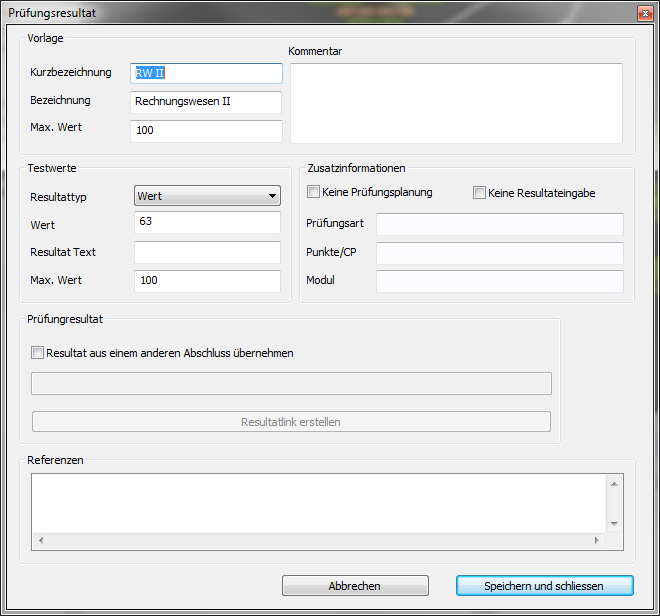
Task: Click 'Speichern und schliessen' button
Action: (x=544, y=586)
